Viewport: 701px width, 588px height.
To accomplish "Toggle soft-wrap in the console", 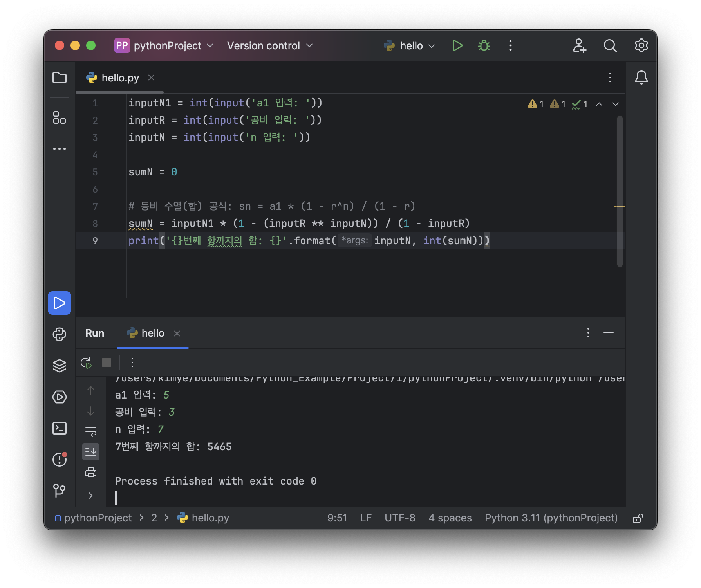I will tap(91, 431).
